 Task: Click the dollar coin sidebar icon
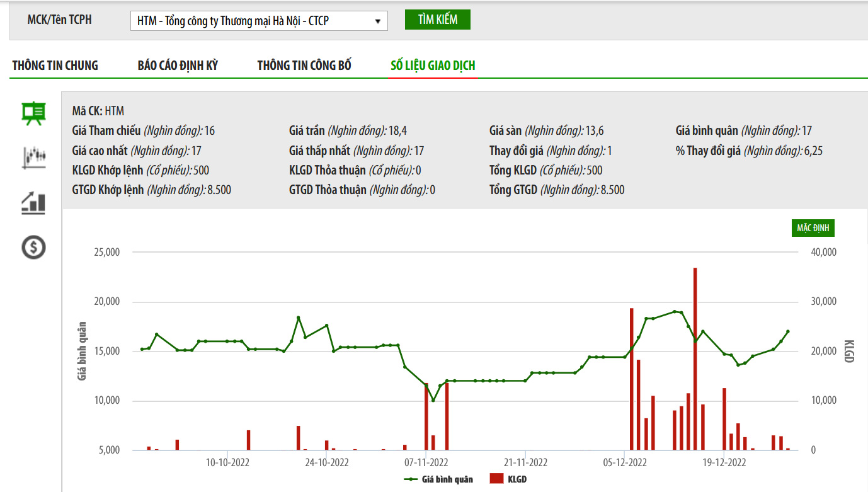coord(33,247)
